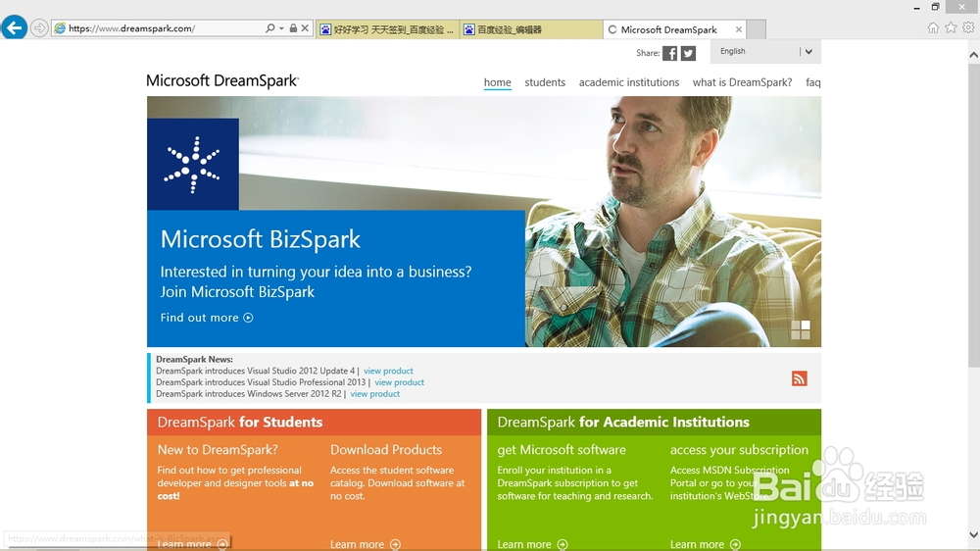Click the vertical scrollbar thumb
The image size is (980, 551).
[x=974, y=215]
